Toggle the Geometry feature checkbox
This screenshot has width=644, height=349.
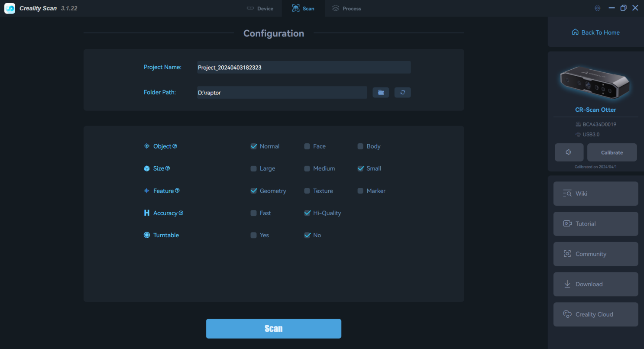click(254, 191)
